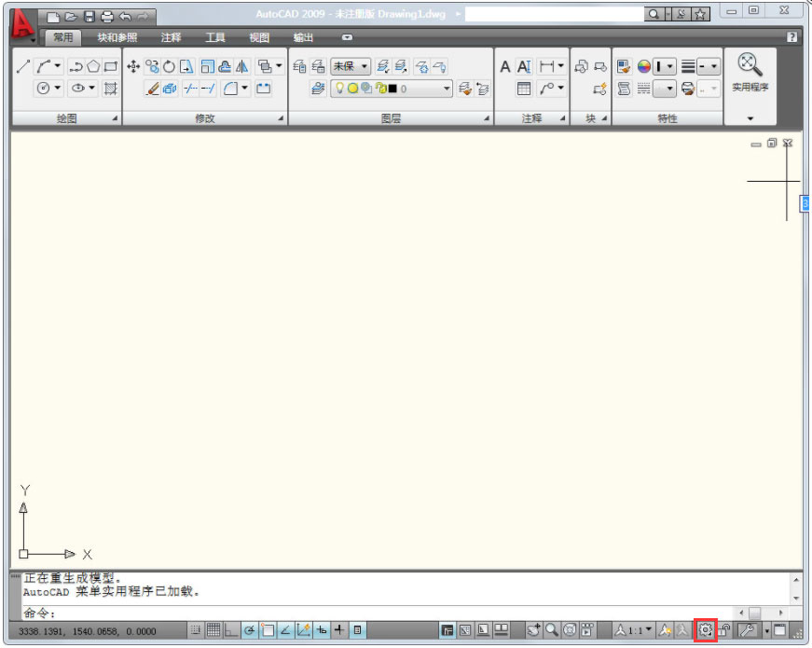812x648 pixels.
Task: Open the layer selection dropdown
Action: (446, 88)
